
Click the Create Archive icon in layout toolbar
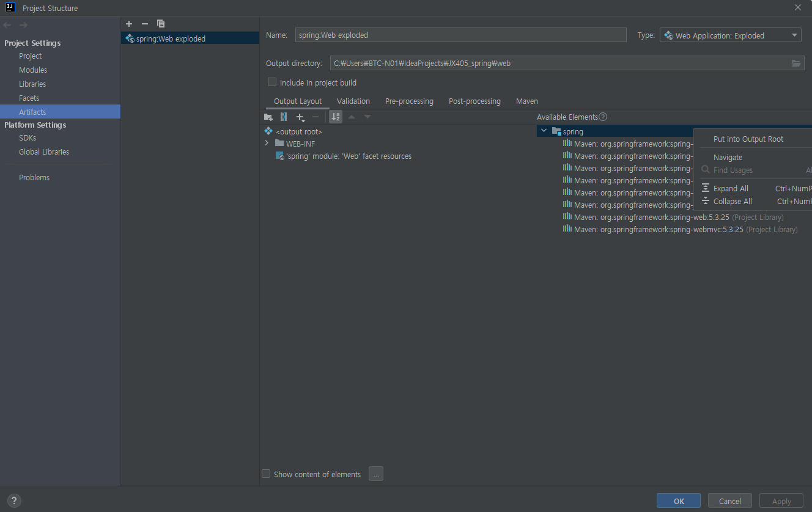click(x=284, y=117)
